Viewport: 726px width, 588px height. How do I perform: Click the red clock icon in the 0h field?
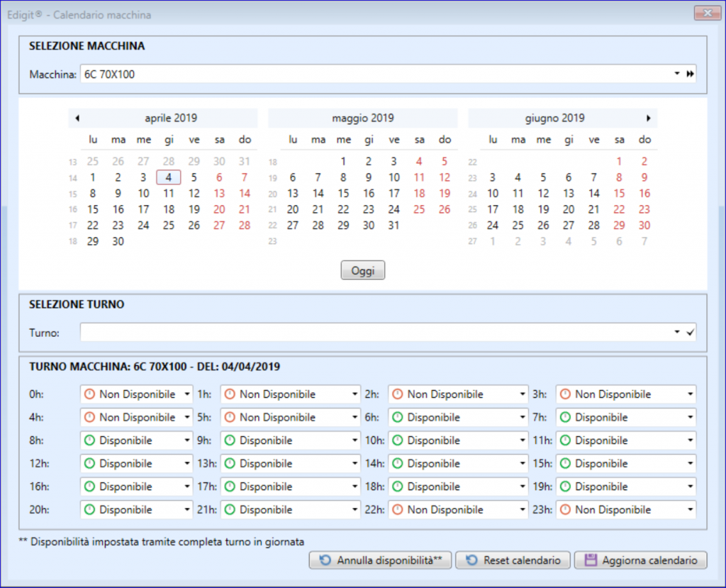[88, 394]
